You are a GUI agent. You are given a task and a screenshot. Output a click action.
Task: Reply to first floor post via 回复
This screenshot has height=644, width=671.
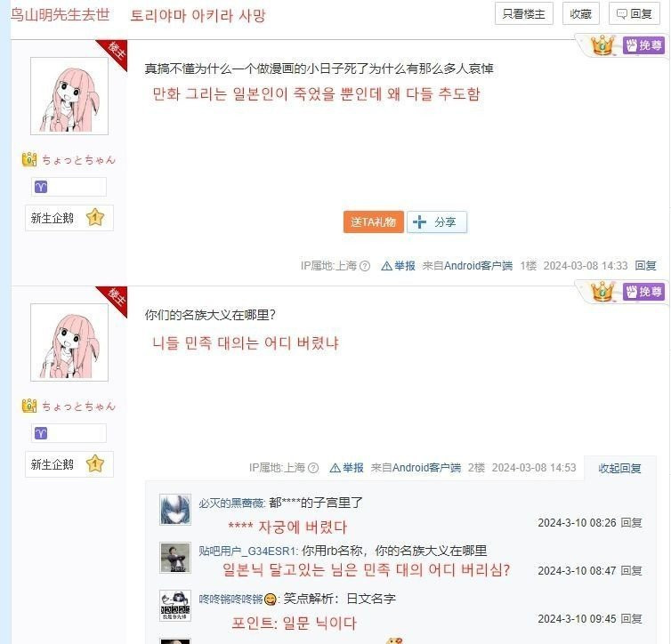[645, 266]
